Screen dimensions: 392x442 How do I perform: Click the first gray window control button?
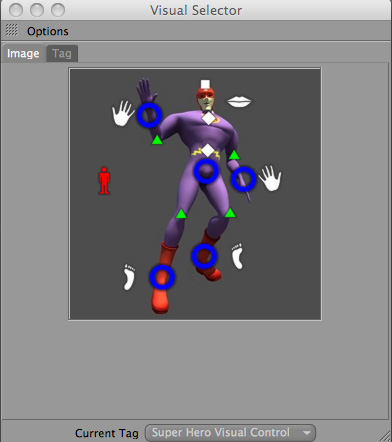[x=16, y=10]
